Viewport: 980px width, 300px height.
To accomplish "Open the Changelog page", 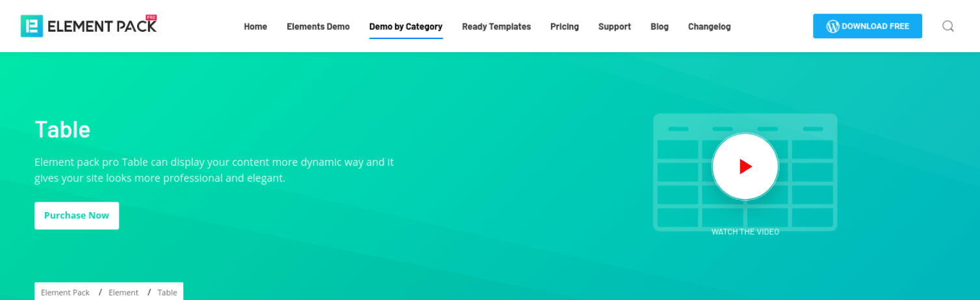I will (x=709, y=27).
